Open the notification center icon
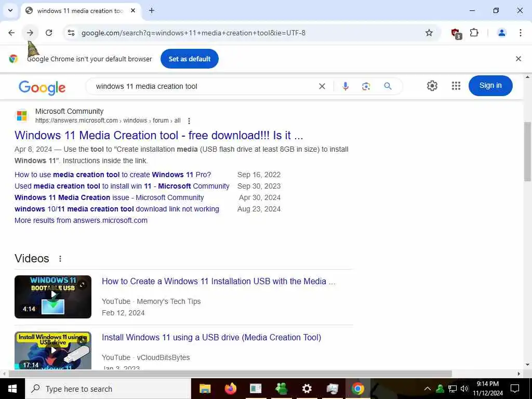The image size is (532, 399). [x=515, y=389]
